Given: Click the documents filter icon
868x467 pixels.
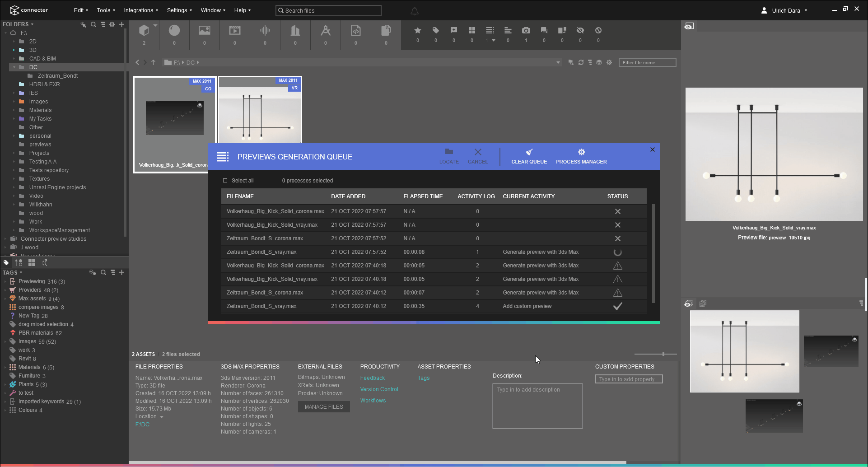Looking at the screenshot, I should (x=386, y=30).
